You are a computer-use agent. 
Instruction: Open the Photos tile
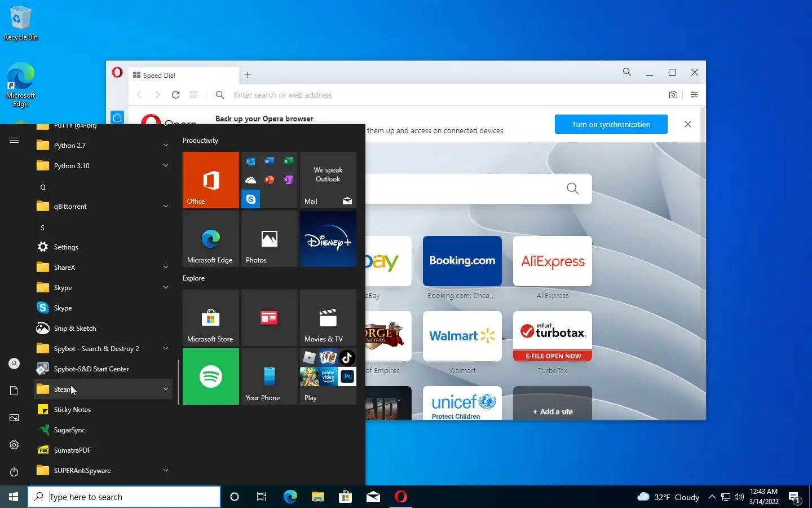[270, 239]
